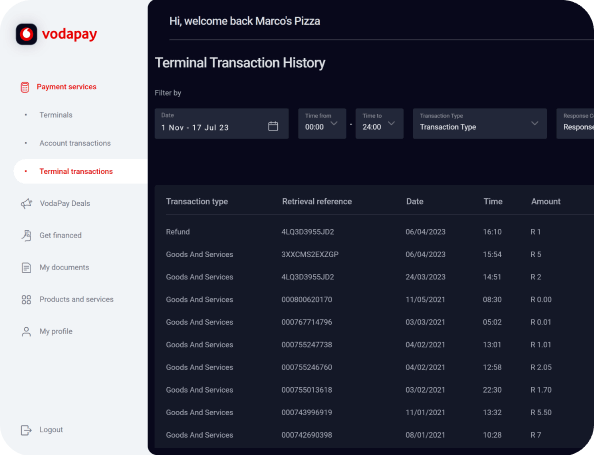This screenshot has height=456, width=594.
Task: Click reference 000755247738
Action: [x=307, y=345]
